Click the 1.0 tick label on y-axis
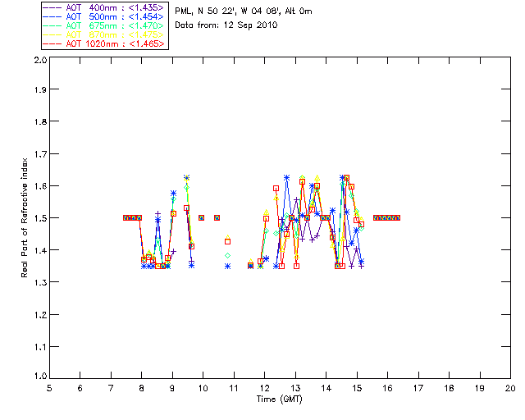Screen dimensions: 525x420 point(39,377)
